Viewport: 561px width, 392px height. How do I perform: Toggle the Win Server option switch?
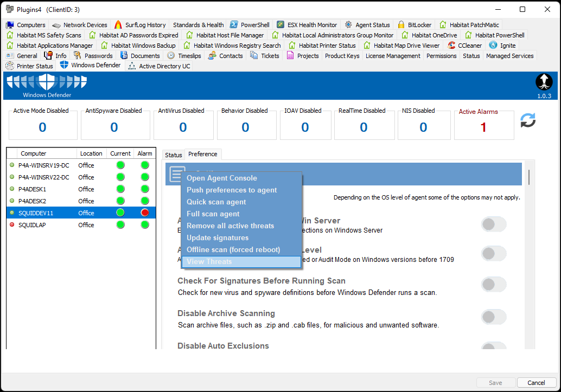point(493,224)
